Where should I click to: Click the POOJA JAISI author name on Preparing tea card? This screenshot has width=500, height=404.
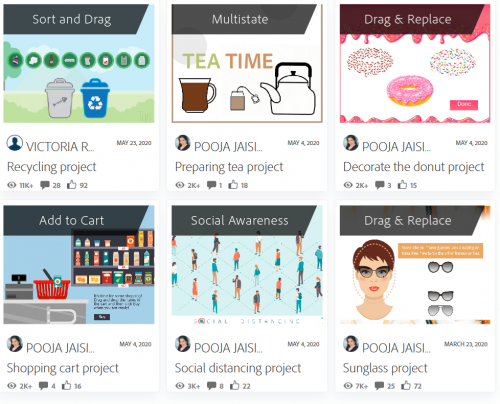228,147
